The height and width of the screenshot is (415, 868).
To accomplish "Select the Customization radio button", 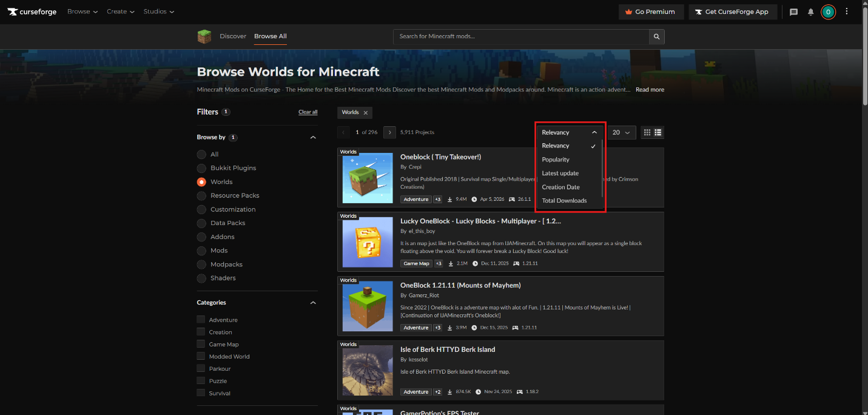I will [201, 209].
